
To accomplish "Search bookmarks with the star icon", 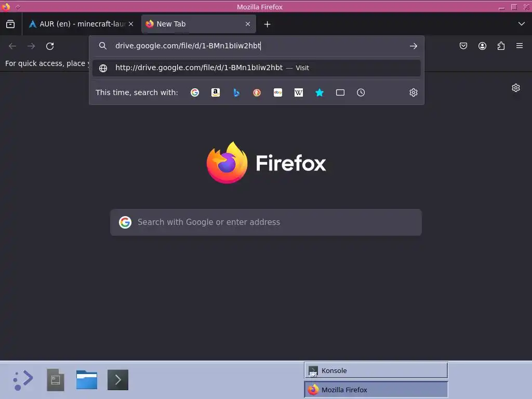I will click(x=320, y=92).
